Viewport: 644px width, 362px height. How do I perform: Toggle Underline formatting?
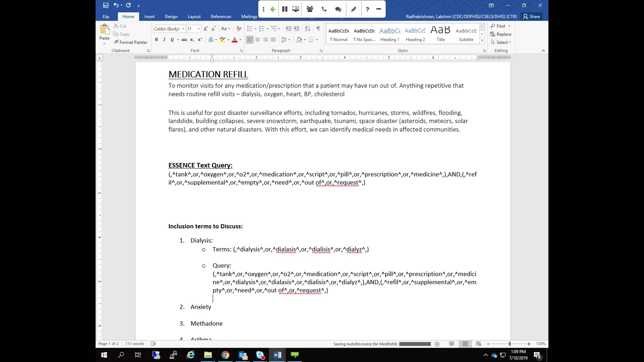172,40
